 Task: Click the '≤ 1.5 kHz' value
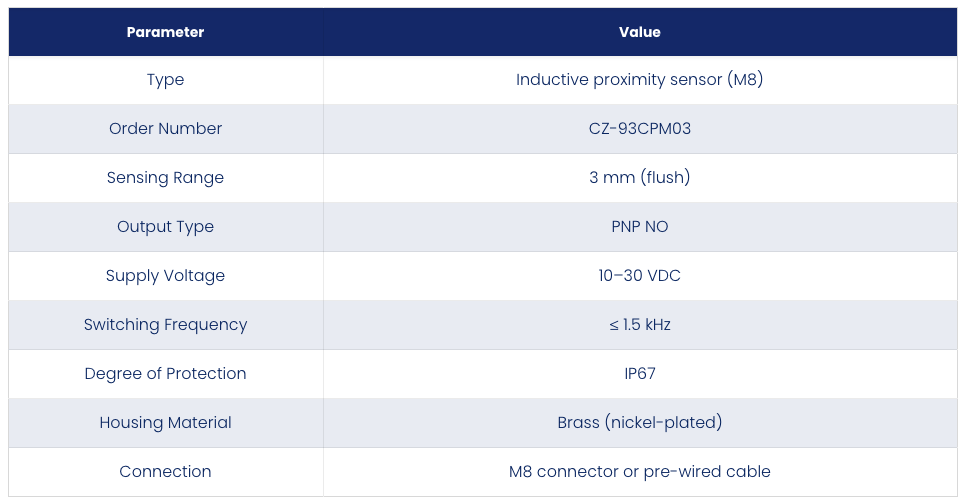639,325
